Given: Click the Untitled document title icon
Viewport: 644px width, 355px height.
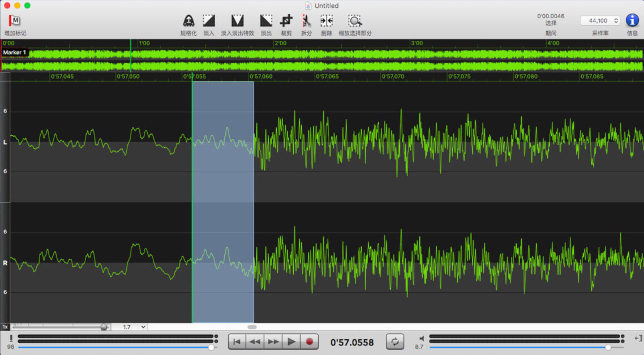Looking at the screenshot, I should pos(308,6).
